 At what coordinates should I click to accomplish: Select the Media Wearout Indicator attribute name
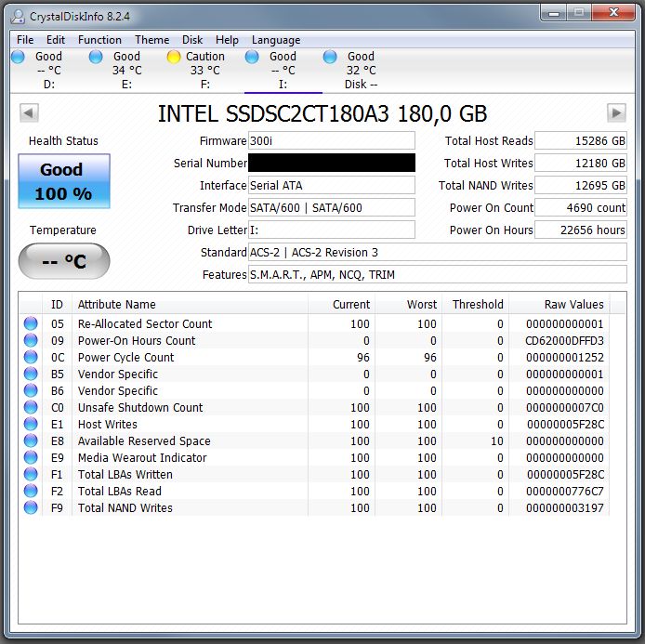(142, 457)
